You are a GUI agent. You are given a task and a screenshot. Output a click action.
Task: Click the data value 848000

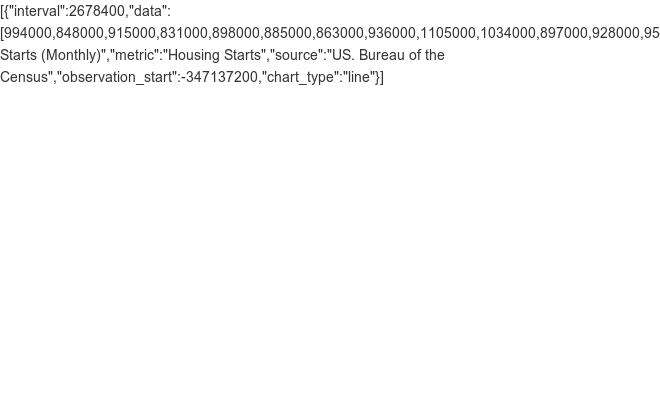click(80, 33)
